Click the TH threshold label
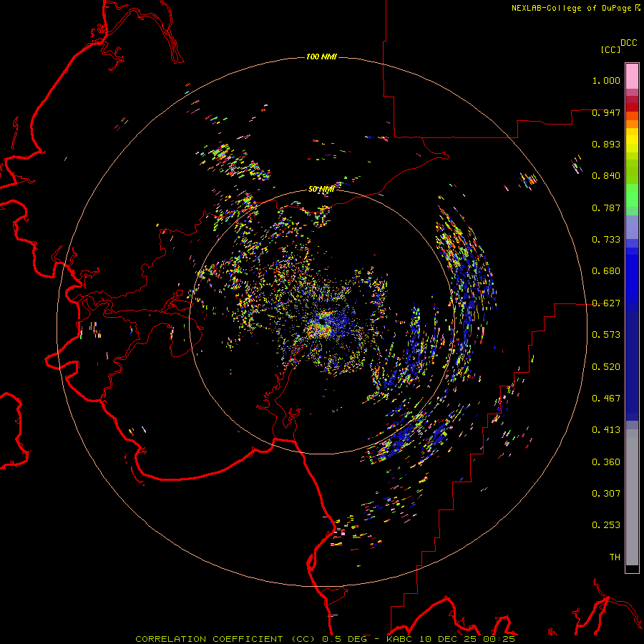 pyautogui.click(x=615, y=557)
